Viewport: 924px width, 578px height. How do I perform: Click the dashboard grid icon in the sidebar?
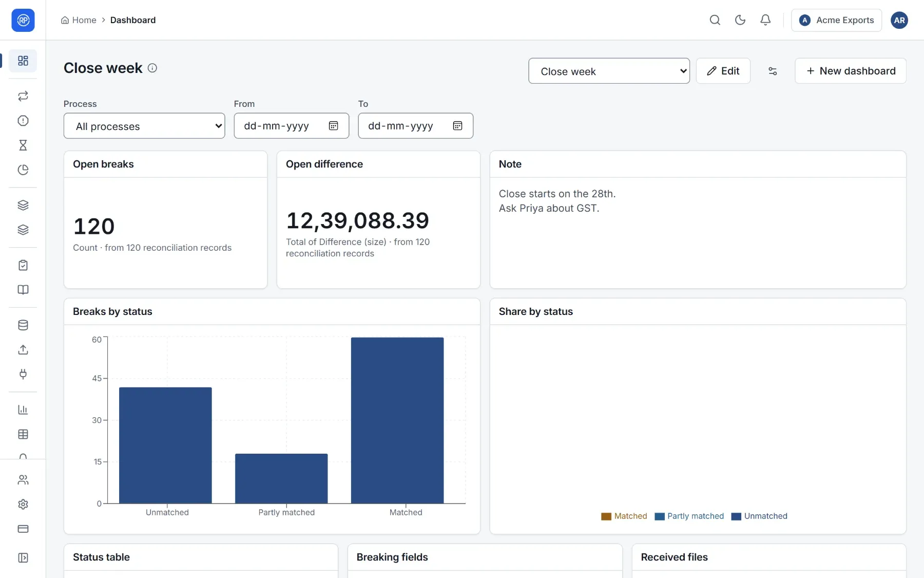[x=23, y=61]
